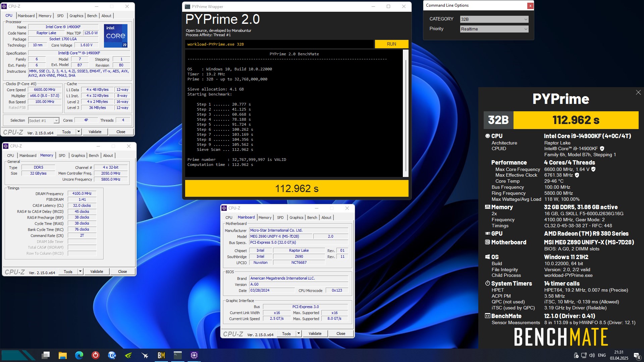Screen dimensions: 644x362
Task: Click the BIOS date 03/28/2024 field
Action: tap(272, 291)
